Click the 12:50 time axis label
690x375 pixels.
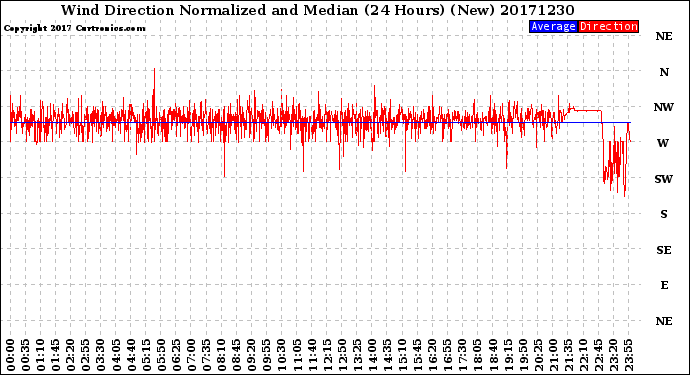point(342,355)
